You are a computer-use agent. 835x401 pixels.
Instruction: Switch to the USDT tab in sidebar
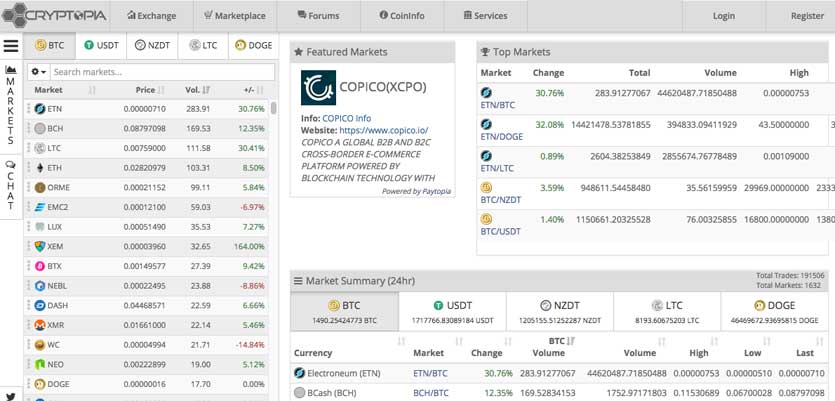click(101, 45)
